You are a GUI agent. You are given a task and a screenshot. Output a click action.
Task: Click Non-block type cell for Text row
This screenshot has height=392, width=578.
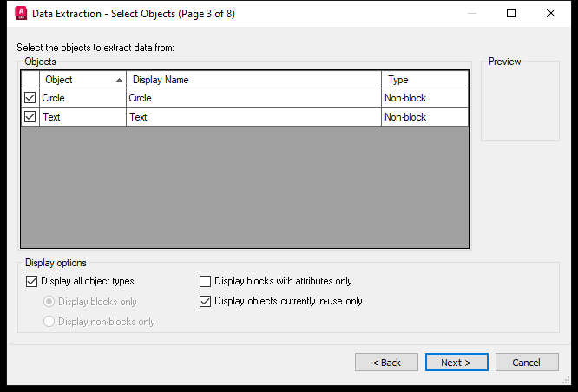425,117
